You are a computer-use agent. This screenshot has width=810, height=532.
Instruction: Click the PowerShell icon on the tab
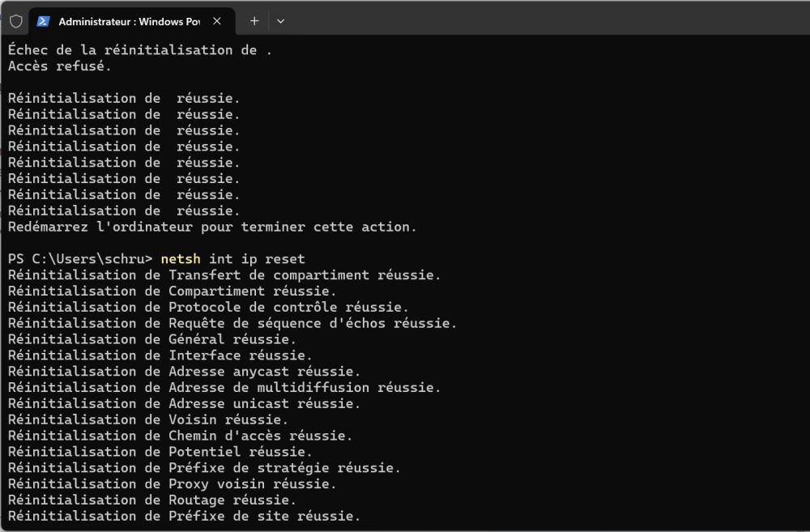pos(44,21)
